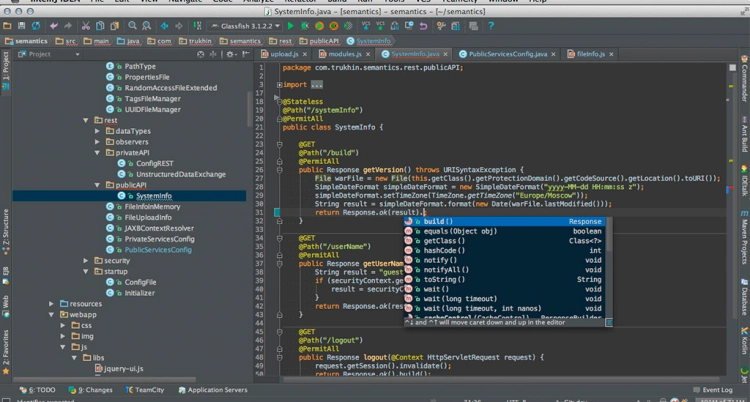
Task: Expand the security folder
Action: click(86, 261)
